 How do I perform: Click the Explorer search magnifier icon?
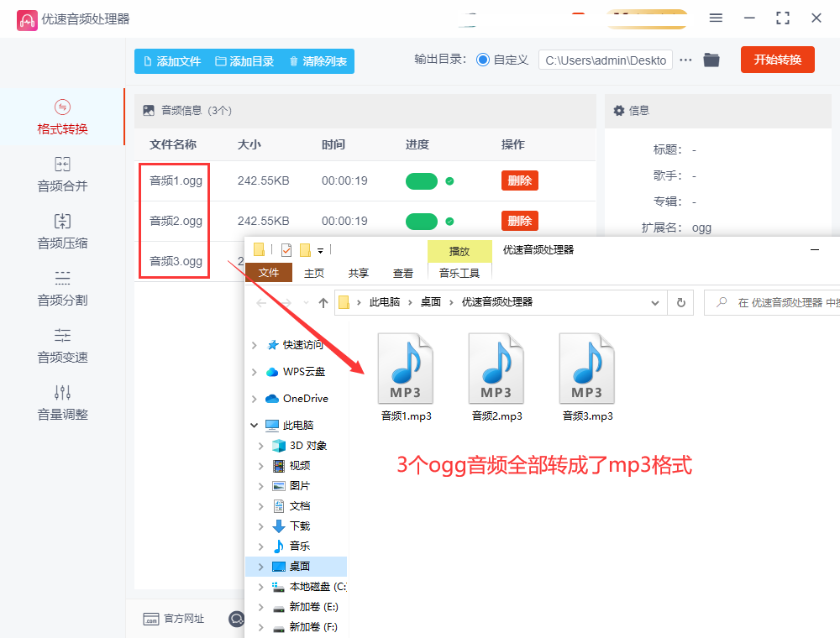[722, 302]
